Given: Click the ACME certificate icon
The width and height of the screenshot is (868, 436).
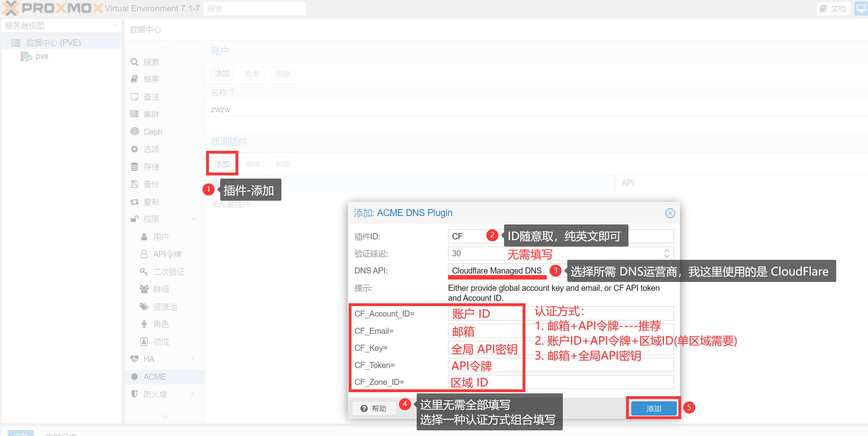Looking at the screenshot, I should point(134,377).
